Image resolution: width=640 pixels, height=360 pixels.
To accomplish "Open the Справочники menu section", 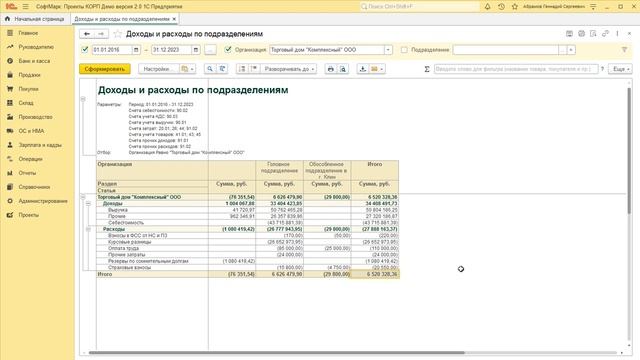I will coord(34,187).
